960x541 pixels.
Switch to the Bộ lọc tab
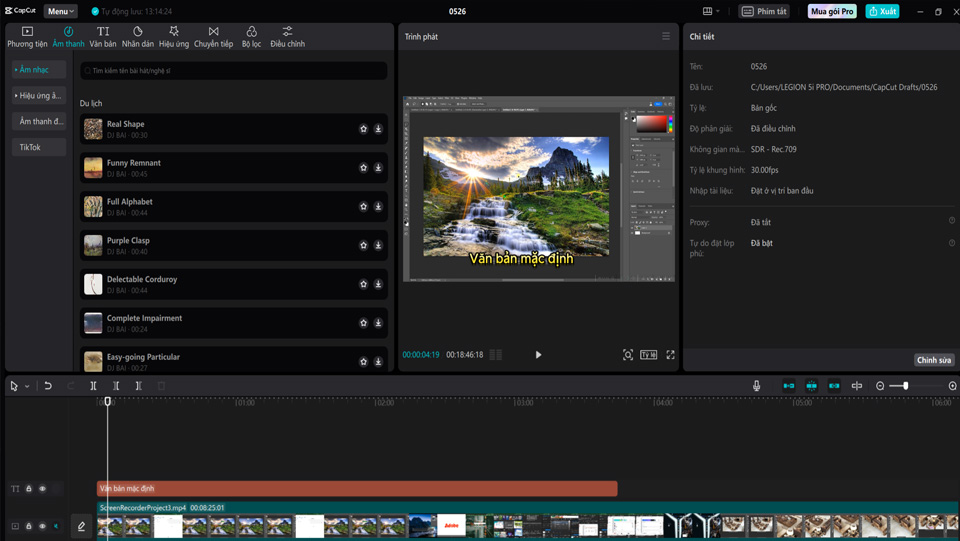pos(252,37)
